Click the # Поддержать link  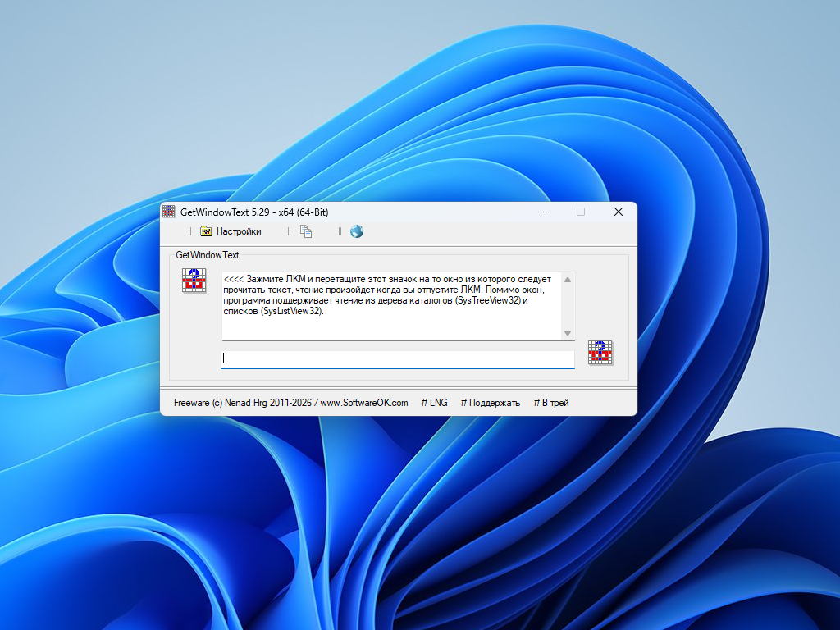[x=491, y=403]
